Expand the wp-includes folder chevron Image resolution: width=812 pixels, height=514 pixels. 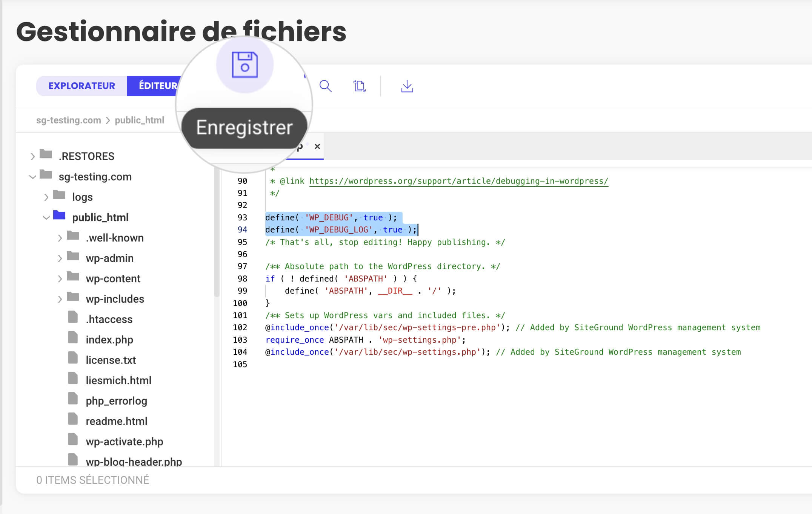[60, 299]
